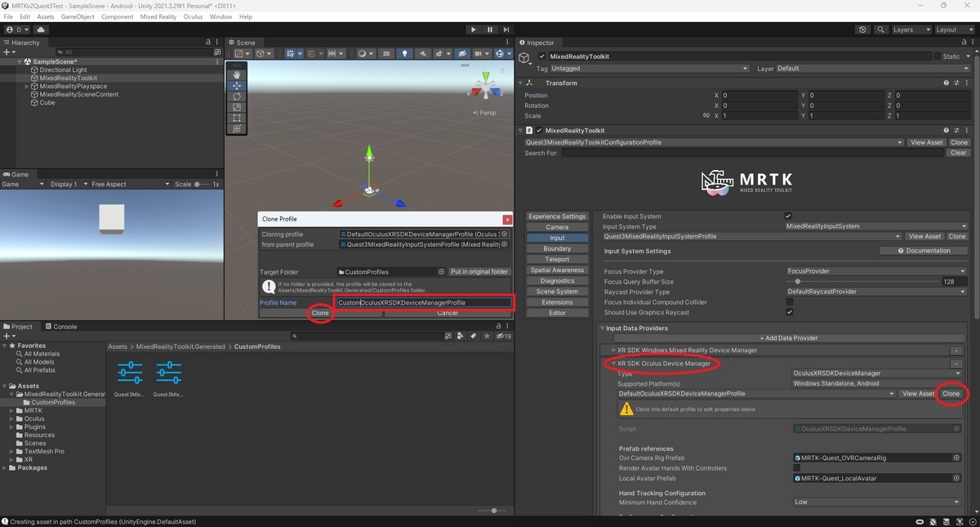Open the Tag dropdown Untagged
This screenshot has height=527, width=980.
pos(649,69)
